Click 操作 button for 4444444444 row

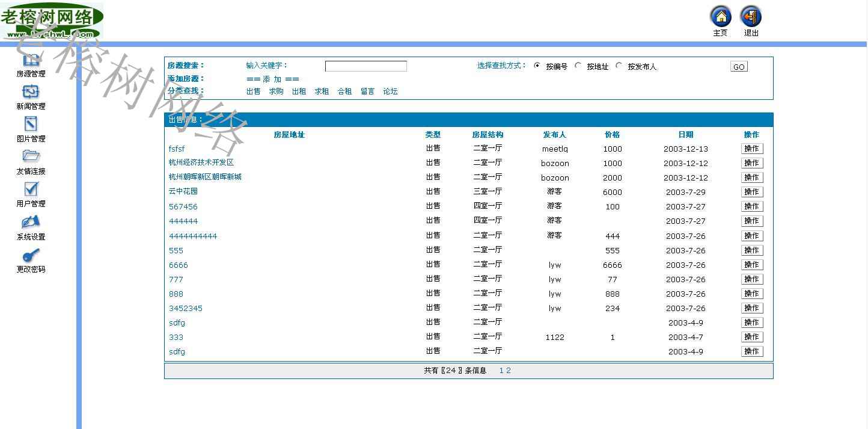[x=752, y=236]
